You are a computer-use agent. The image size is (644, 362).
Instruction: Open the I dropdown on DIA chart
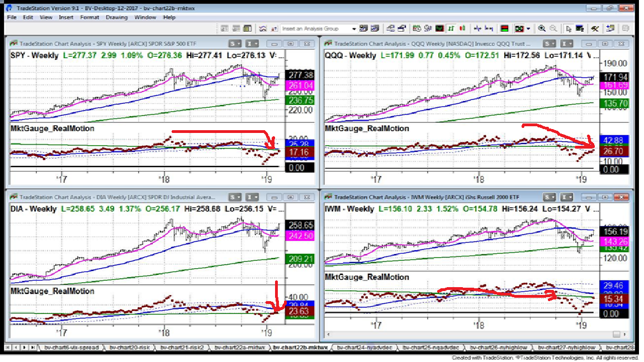(254, 197)
